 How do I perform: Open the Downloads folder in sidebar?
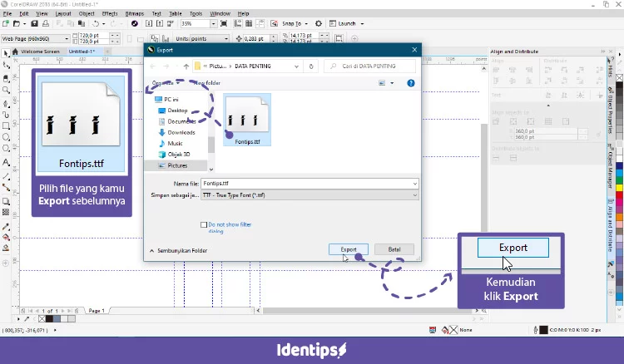(181, 132)
